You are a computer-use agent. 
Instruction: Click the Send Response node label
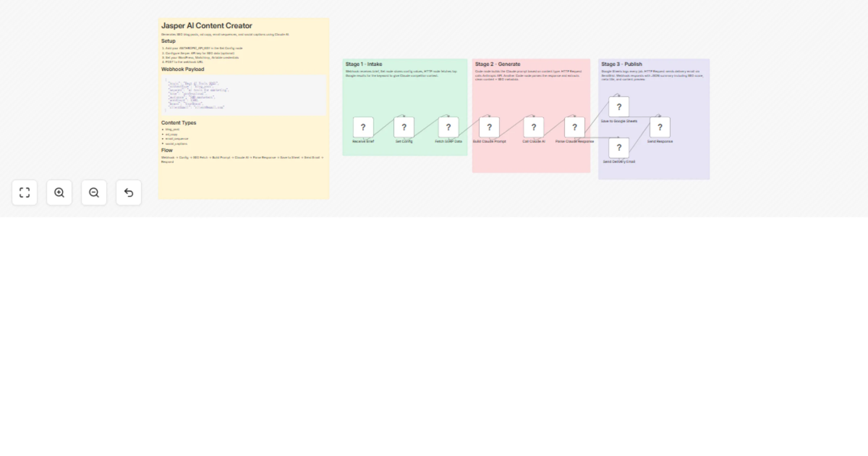pyautogui.click(x=660, y=142)
